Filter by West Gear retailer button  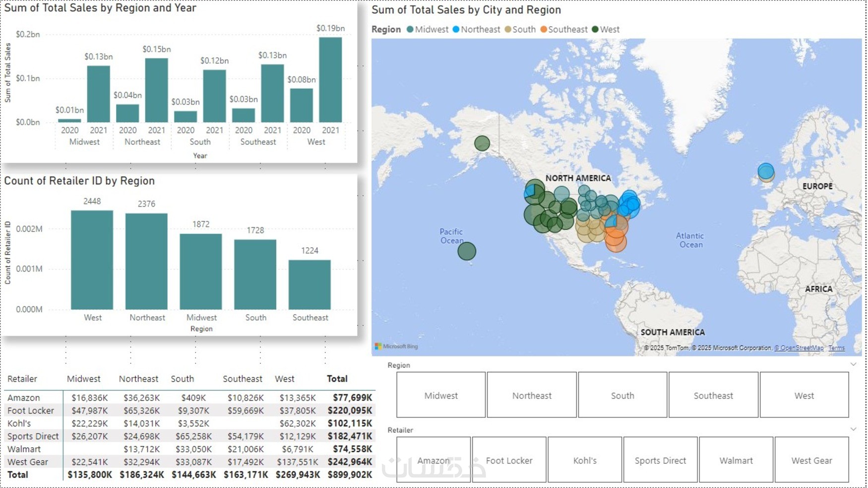point(811,460)
